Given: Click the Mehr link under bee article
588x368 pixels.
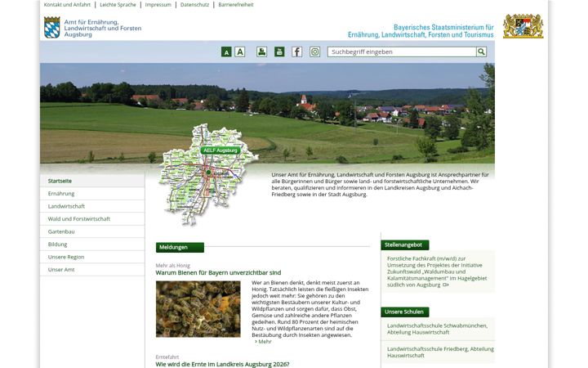Looking at the screenshot, I should [x=263, y=342].
